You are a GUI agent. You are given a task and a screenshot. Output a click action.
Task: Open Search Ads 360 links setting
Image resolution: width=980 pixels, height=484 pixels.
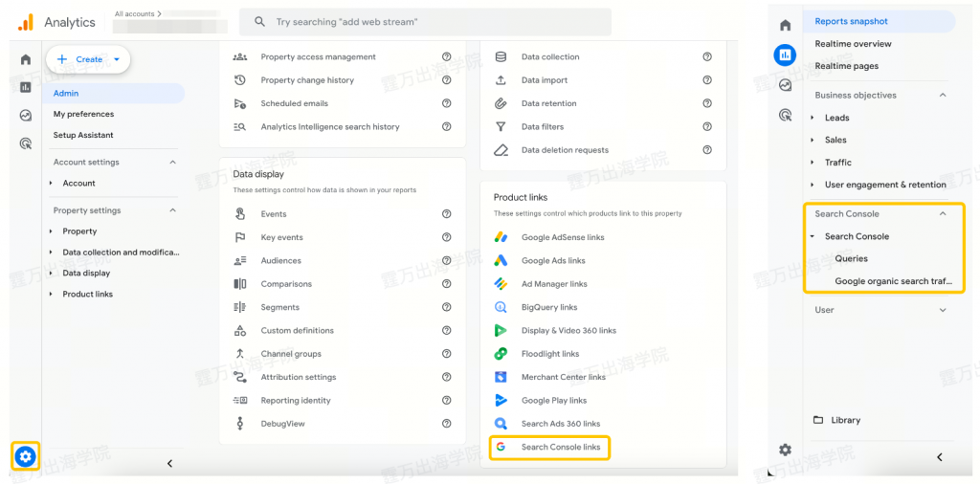point(561,424)
